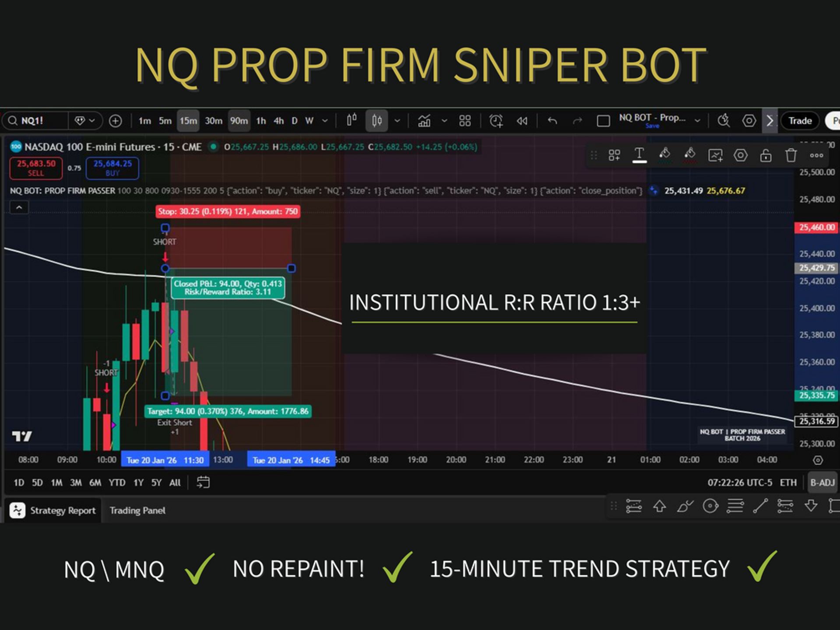Open the Indicators icon
This screenshot has height=630, width=840.
coord(424,121)
